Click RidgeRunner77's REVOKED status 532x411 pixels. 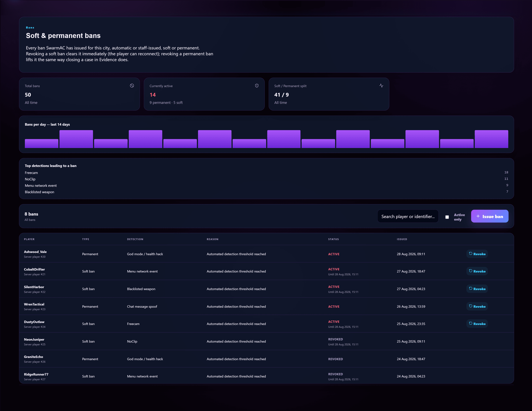335,374
